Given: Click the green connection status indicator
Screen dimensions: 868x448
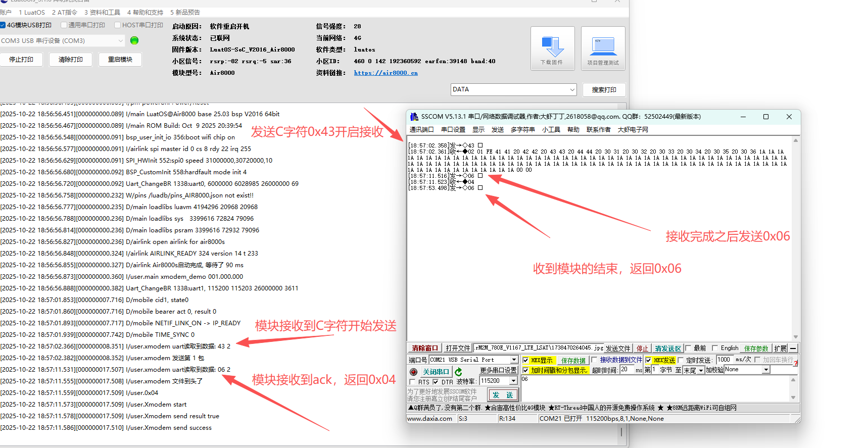Looking at the screenshot, I should 134,40.
